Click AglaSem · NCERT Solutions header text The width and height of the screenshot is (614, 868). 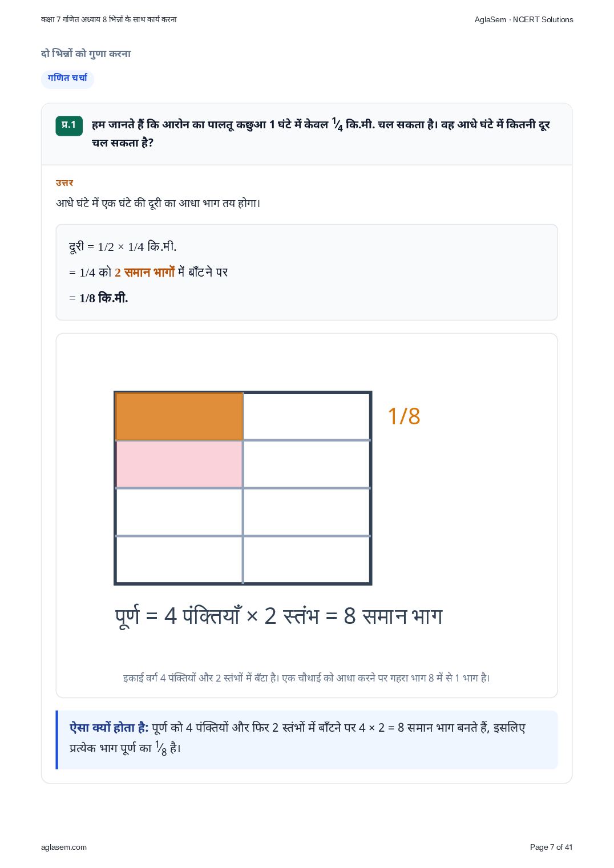pos(524,19)
